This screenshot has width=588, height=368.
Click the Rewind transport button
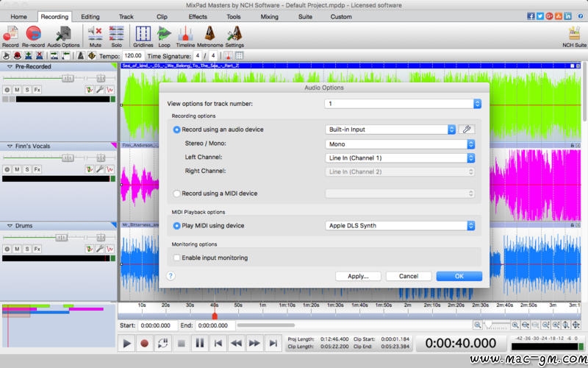[236, 343]
